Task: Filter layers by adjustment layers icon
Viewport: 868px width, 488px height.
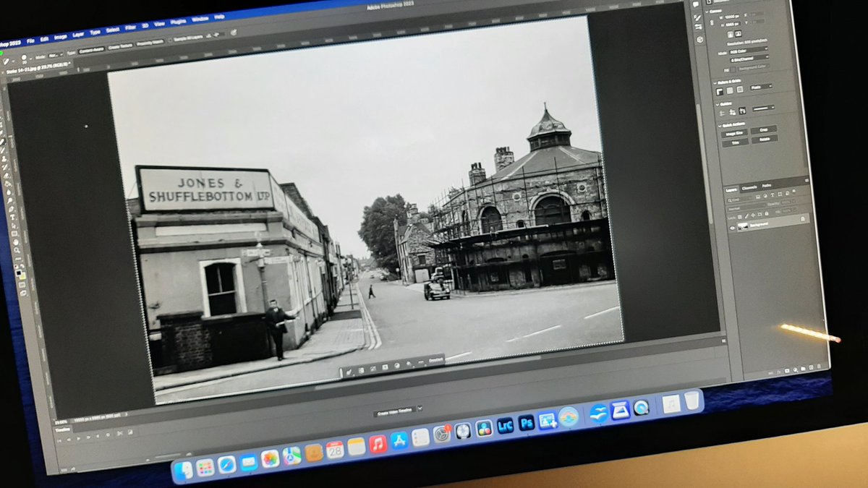Action: (x=765, y=196)
